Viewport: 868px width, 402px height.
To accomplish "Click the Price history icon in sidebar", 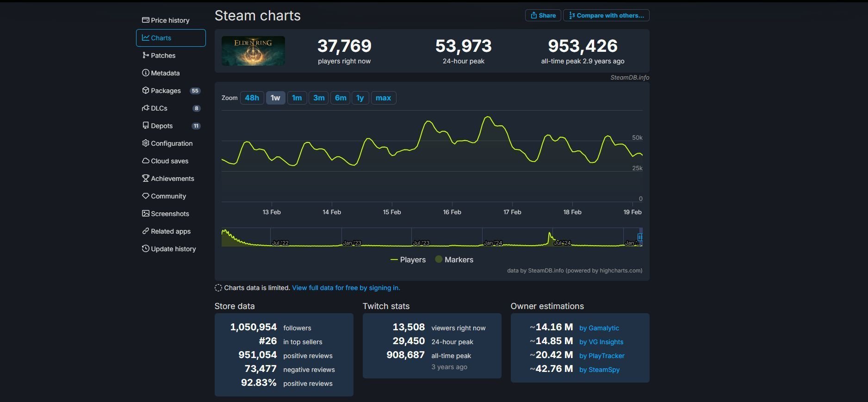I will [x=145, y=20].
